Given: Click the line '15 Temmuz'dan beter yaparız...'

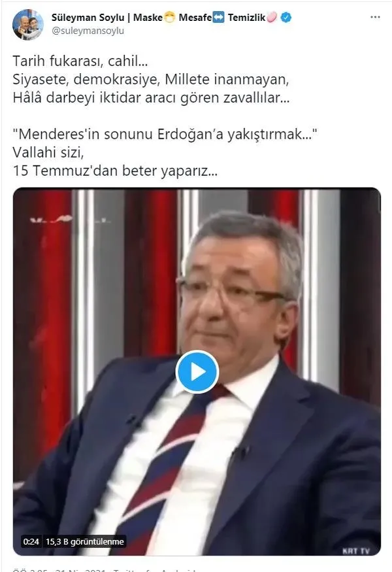Looking at the screenshot, I should coord(115,171).
